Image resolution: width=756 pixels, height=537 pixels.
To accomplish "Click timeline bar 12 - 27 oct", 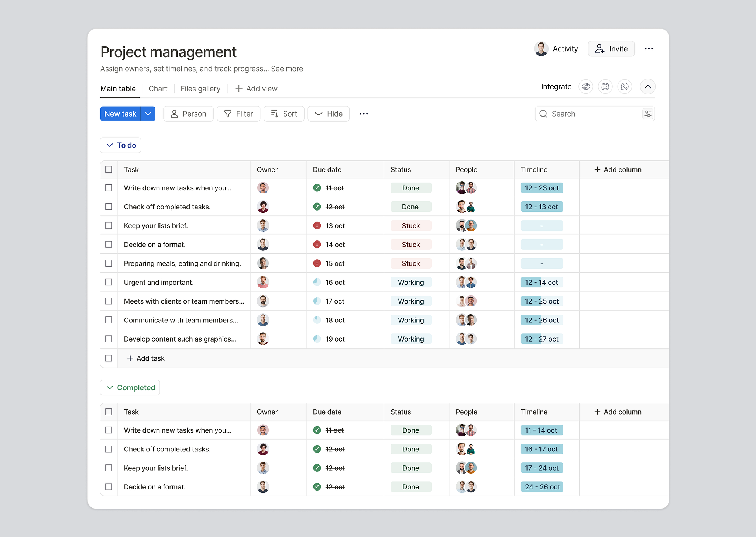I will 542,339.
